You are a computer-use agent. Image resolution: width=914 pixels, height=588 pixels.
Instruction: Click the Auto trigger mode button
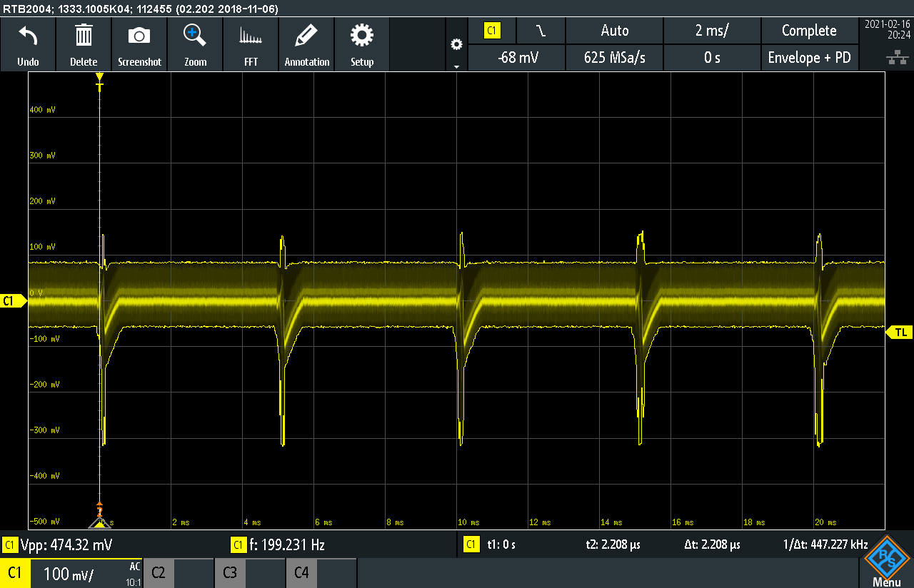(x=613, y=31)
